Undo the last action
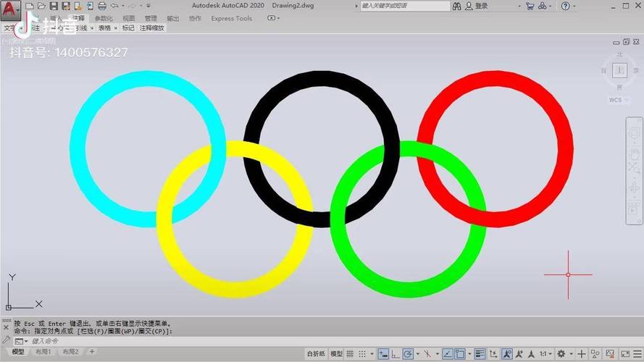644x362 pixels. click(114, 6)
